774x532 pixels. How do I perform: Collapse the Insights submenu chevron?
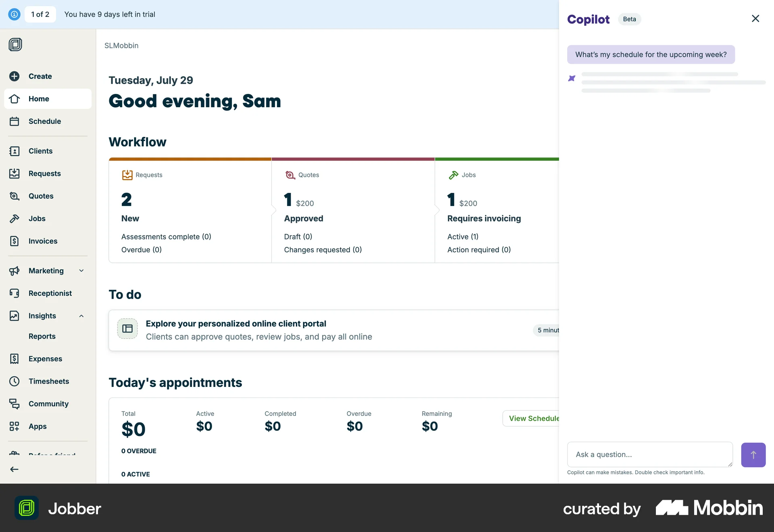[x=81, y=316]
